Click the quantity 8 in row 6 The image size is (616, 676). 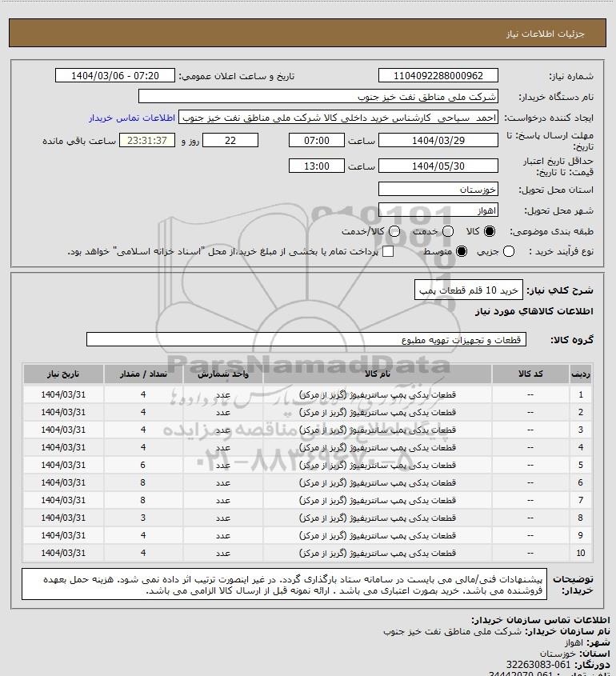pos(142,482)
